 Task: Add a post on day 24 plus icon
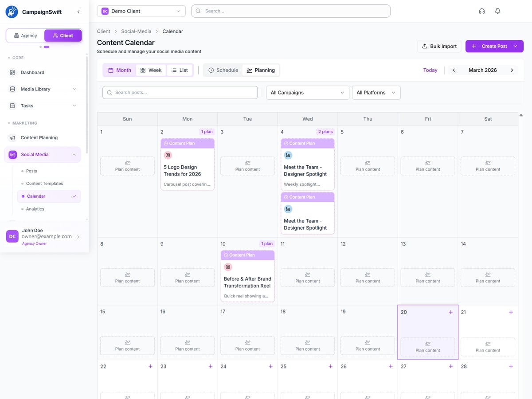(270, 366)
